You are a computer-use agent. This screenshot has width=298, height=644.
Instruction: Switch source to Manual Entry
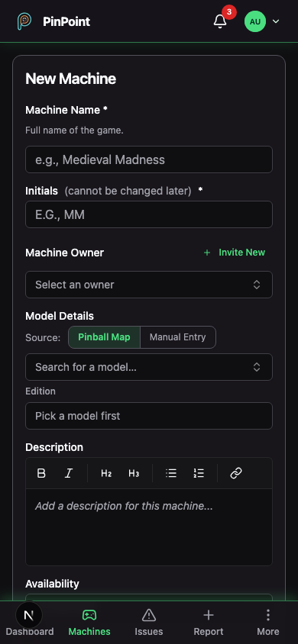tap(177, 337)
